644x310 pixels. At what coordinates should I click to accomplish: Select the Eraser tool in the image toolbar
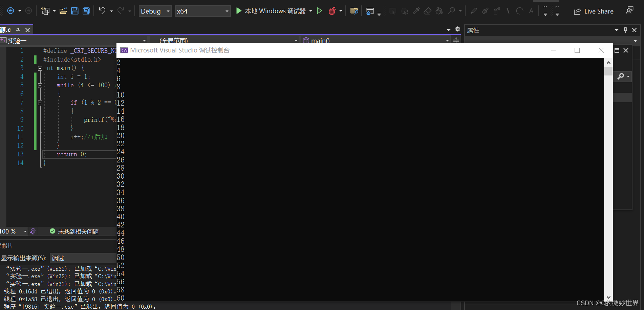427,11
